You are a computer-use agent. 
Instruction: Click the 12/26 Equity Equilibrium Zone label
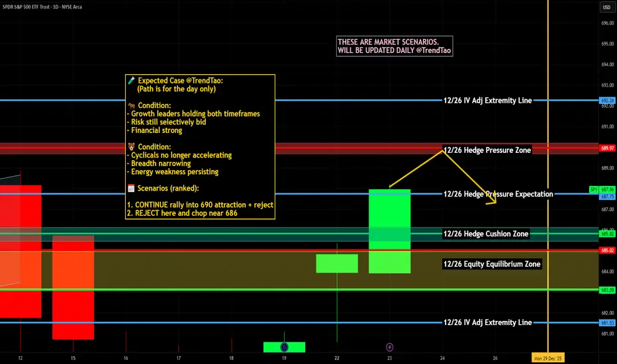tap(492, 264)
